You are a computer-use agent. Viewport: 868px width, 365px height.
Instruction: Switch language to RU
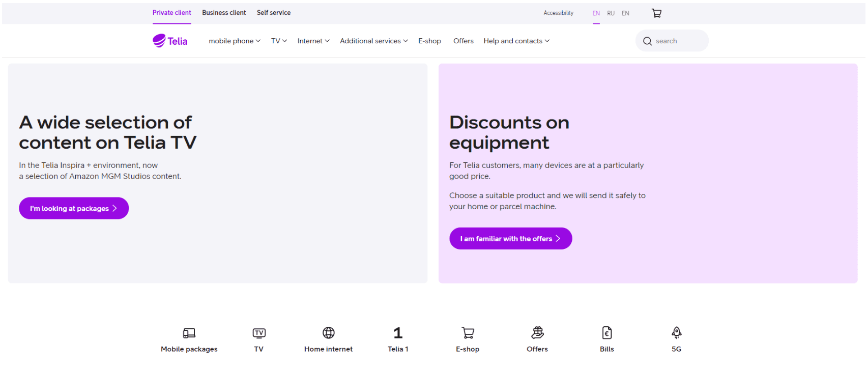pyautogui.click(x=611, y=13)
